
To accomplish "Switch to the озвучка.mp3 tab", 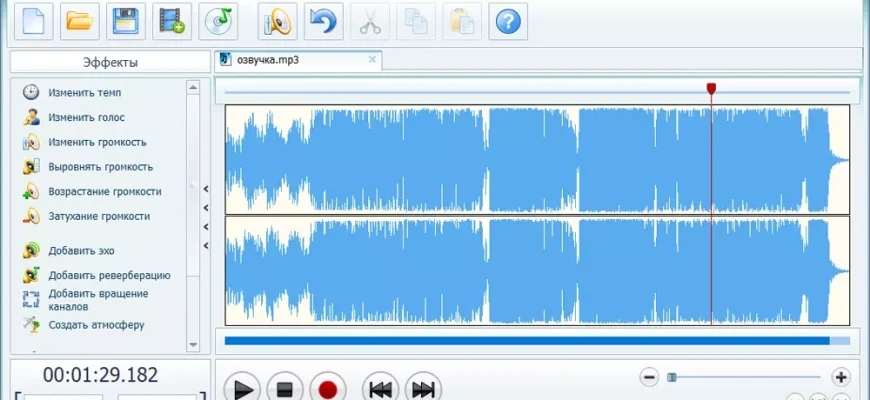I will [267, 60].
